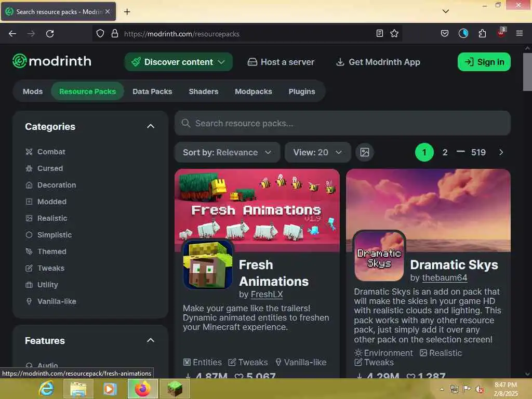Toggle reader view icon in the address bar
This screenshot has height=399, width=532.
(380, 33)
